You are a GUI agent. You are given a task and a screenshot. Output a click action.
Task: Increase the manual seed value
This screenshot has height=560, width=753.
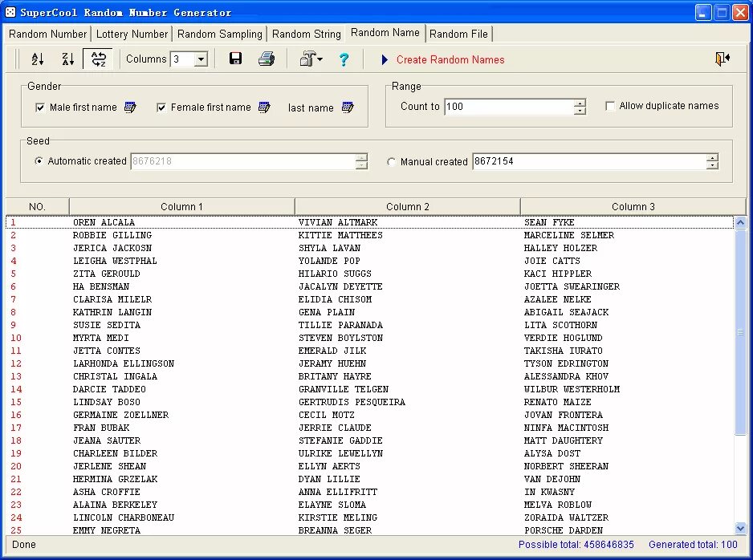[x=712, y=157]
